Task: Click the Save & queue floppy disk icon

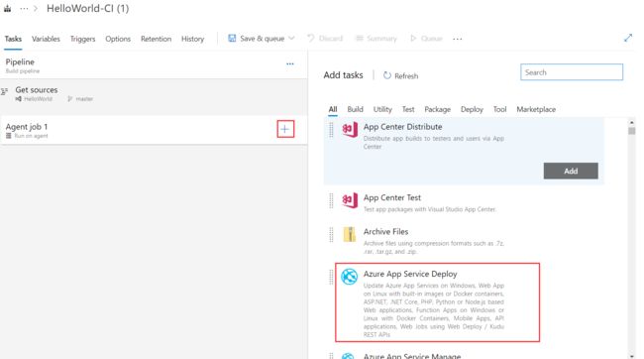Action: 232,39
